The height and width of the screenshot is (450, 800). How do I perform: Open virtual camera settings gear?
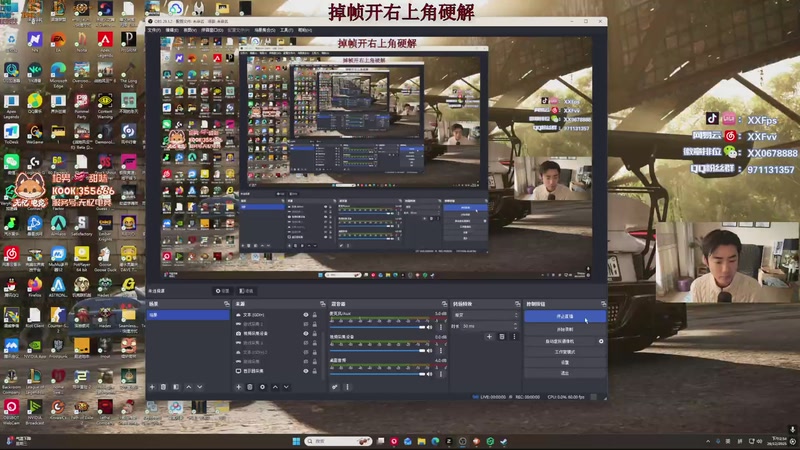point(601,341)
